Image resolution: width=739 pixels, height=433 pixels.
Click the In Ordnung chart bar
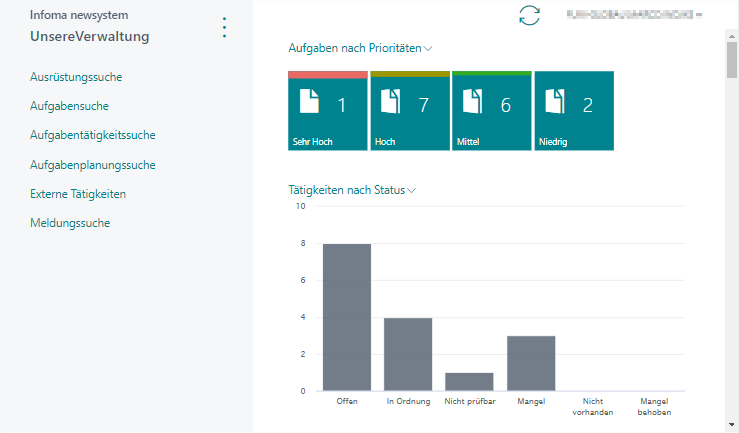coord(408,354)
